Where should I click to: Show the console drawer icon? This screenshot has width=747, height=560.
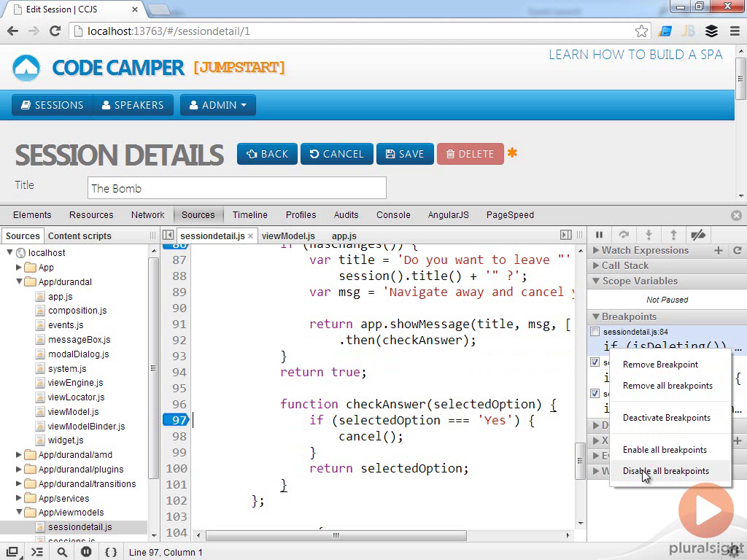tap(37, 553)
